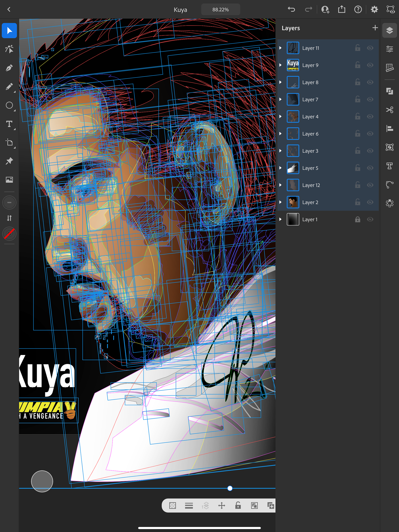Click the move icon in bottom bar
The image size is (399, 532).
pos(222,506)
